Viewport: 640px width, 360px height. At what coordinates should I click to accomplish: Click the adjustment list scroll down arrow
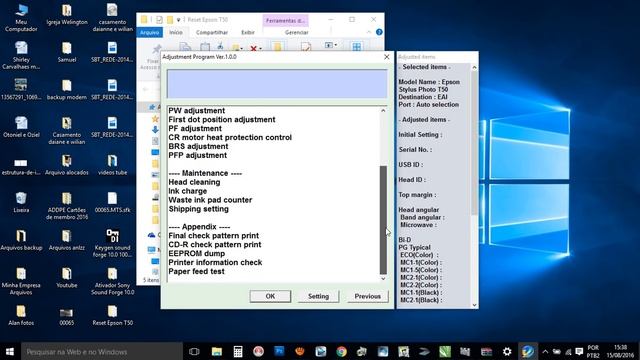[x=383, y=278]
